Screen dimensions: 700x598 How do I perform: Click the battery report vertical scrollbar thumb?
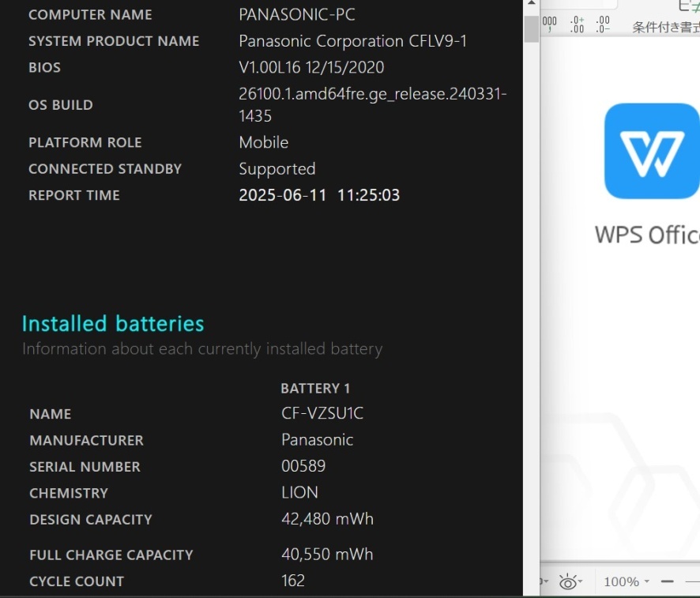531,29
